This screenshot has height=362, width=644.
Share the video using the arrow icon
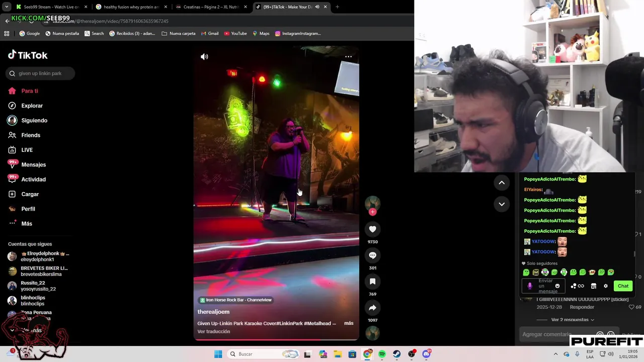(x=372, y=308)
